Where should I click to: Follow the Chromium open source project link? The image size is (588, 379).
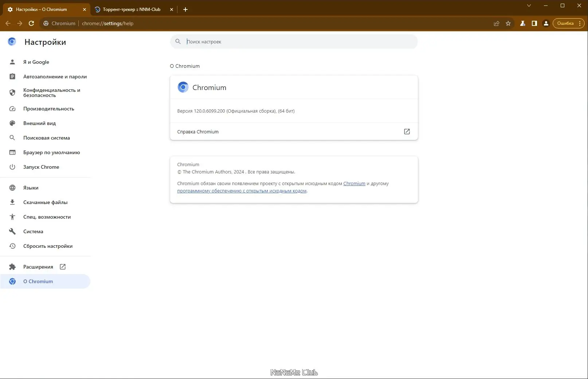point(354,184)
